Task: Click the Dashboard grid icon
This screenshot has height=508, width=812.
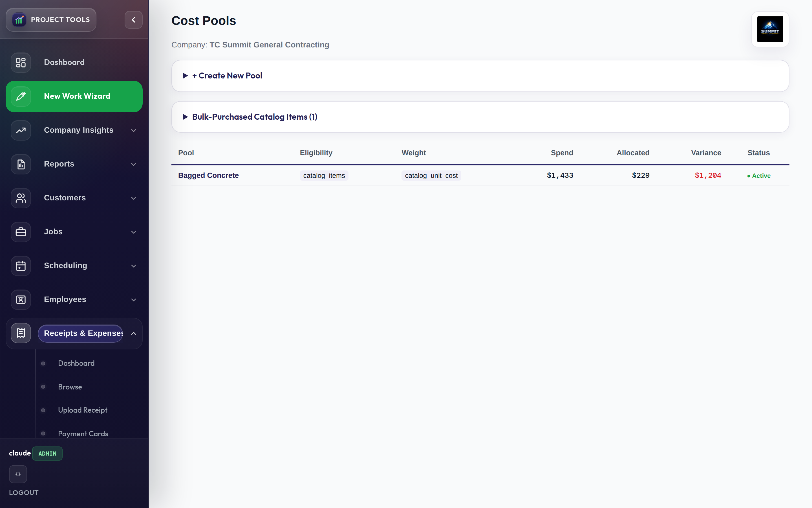Action: pyautogui.click(x=21, y=62)
